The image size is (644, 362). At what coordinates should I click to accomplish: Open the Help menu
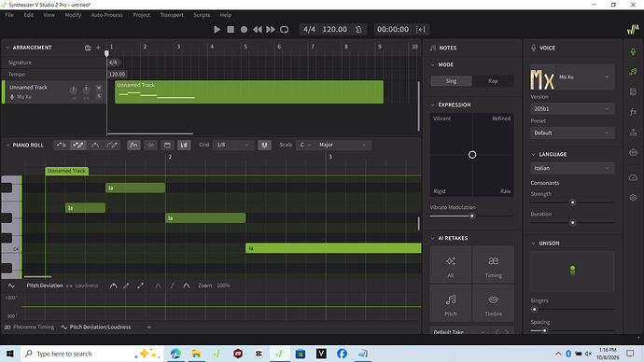tap(226, 15)
